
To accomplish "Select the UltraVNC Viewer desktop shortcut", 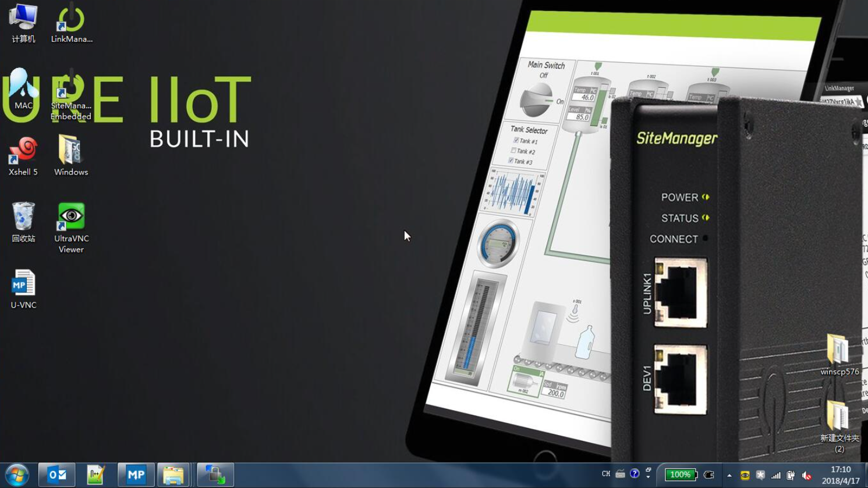I will click(x=71, y=228).
